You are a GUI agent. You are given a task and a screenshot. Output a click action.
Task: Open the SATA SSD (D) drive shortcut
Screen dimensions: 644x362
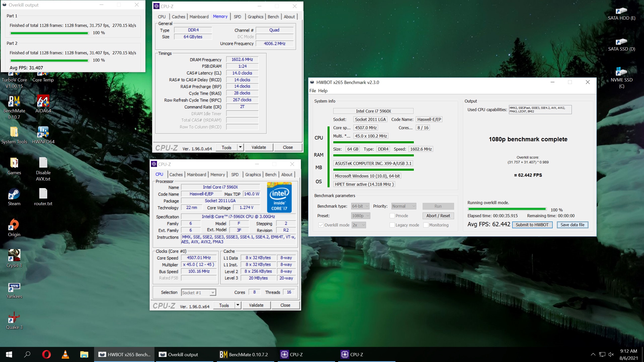click(621, 44)
